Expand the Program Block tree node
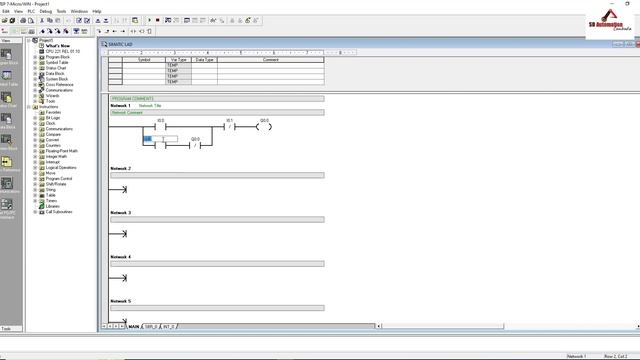 click(x=35, y=57)
